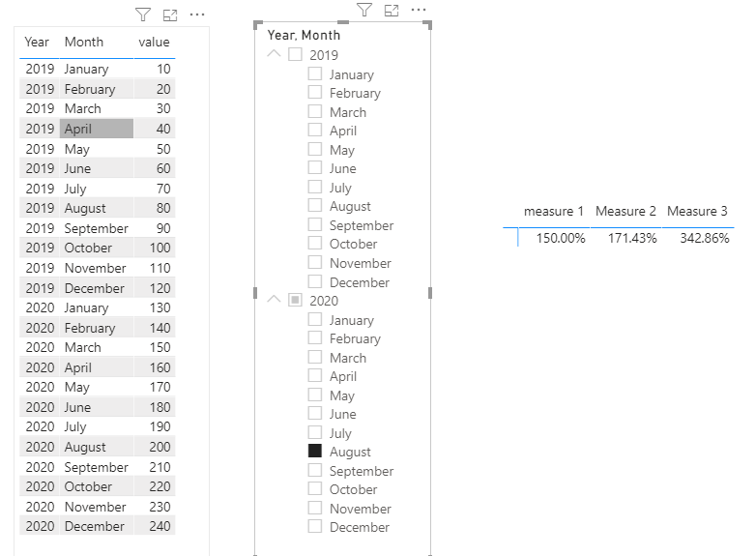Open more options on table visual
The width and height of the screenshot is (756, 556).
tap(196, 15)
